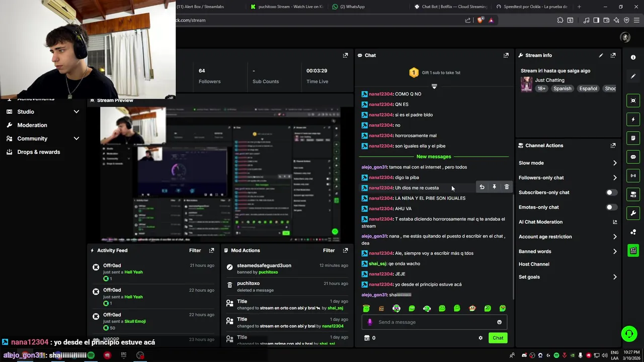This screenshot has width=644, height=362.
Task: Delete the hovered chat message
Action: pos(507,187)
